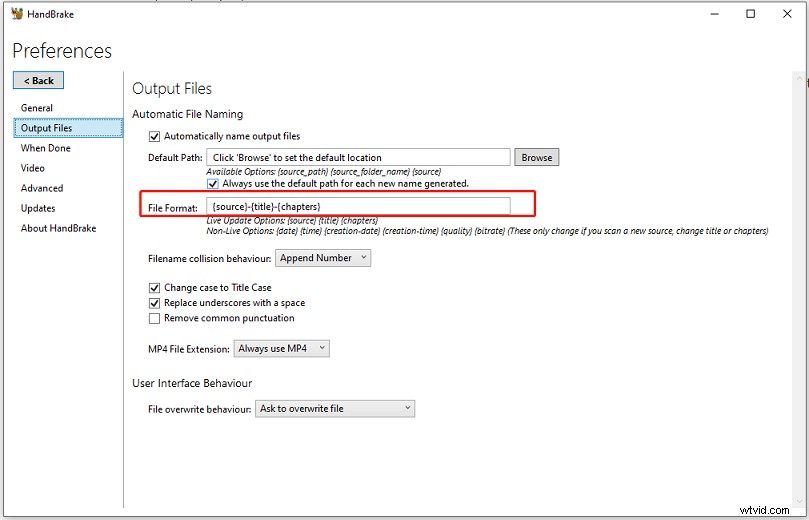Open the General preferences section
This screenshot has height=520, width=809.
click(x=37, y=108)
